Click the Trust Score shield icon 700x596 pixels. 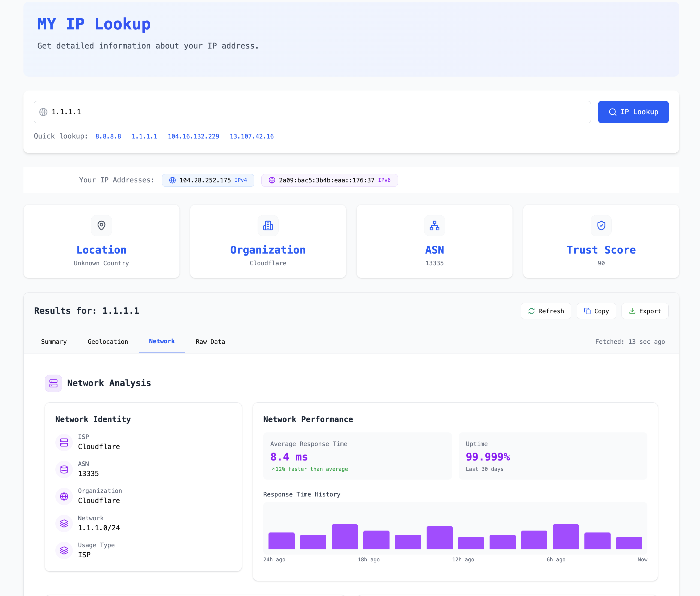(601, 225)
